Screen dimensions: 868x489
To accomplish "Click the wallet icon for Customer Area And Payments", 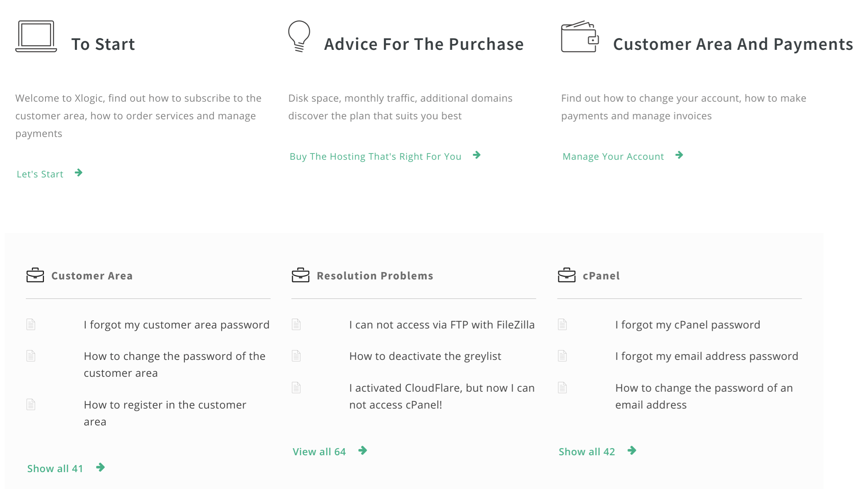I will point(580,36).
